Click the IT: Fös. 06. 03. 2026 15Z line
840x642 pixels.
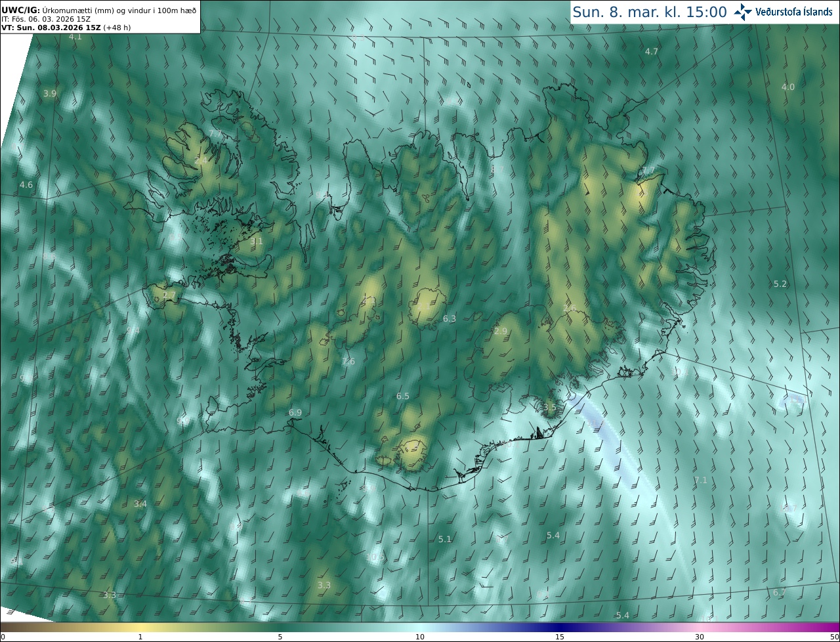(x=46, y=19)
